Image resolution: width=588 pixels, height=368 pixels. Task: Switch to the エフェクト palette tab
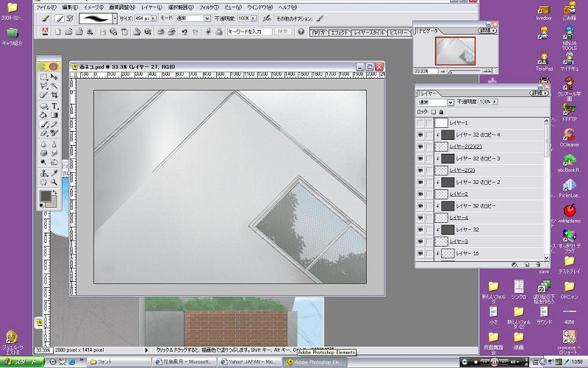tap(340, 32)
